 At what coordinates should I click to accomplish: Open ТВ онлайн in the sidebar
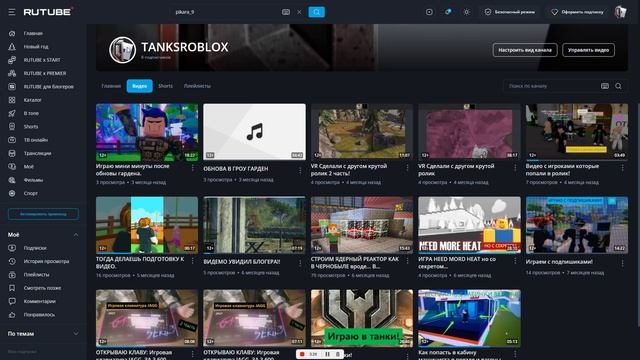36,140
